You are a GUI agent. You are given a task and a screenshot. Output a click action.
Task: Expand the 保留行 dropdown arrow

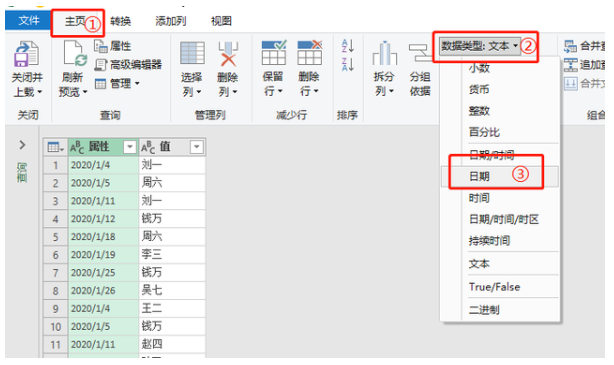point(280,92)
